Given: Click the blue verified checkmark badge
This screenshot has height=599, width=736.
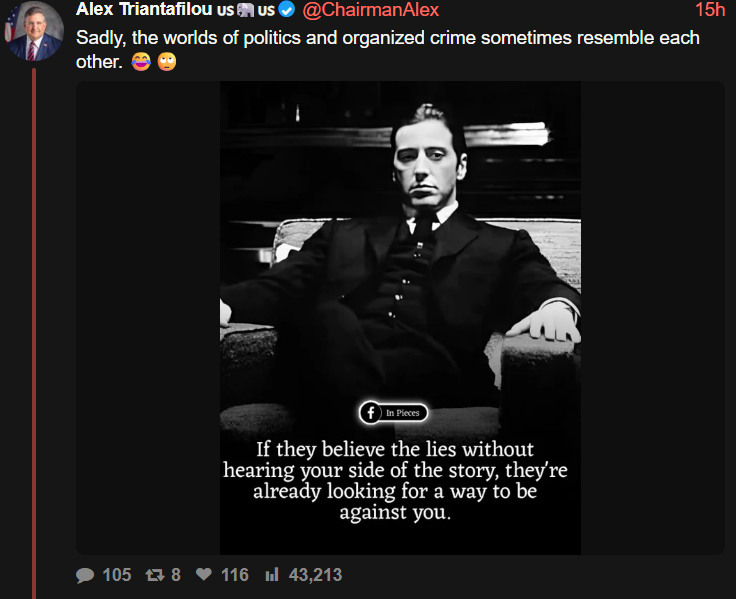Looking at the screenshot, I should click(x=288, y=10).
